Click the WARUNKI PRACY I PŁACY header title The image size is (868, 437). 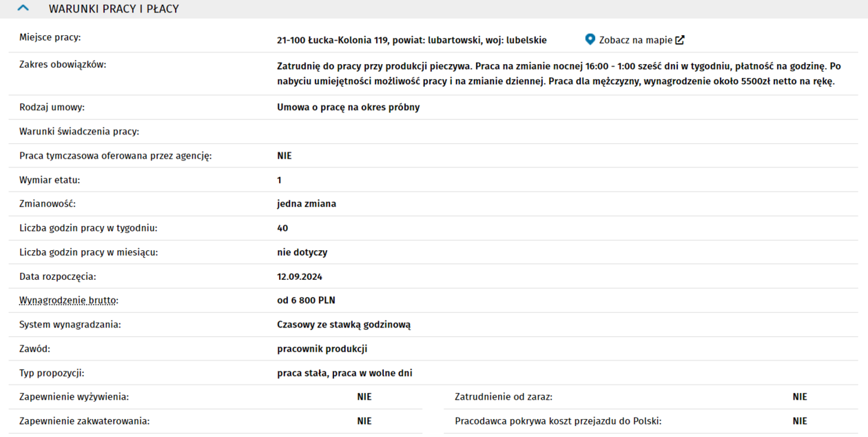click(x=114, y=9)
